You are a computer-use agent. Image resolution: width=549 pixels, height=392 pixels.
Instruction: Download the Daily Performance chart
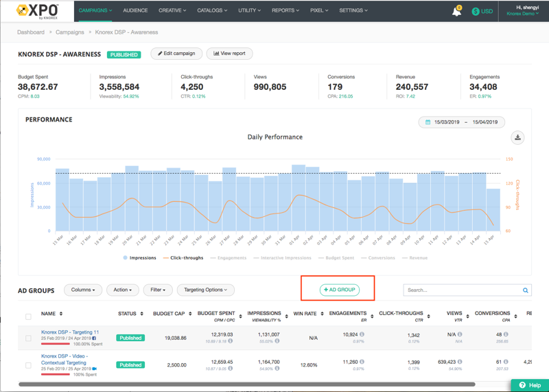pyautogui.click(x=517, y=137)
